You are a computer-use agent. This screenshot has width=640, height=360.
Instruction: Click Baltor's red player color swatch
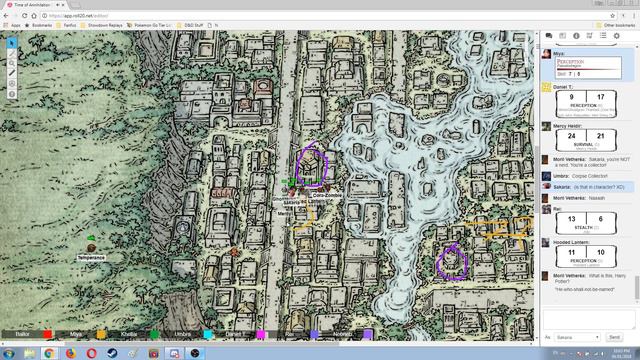(x=48, y=334)
